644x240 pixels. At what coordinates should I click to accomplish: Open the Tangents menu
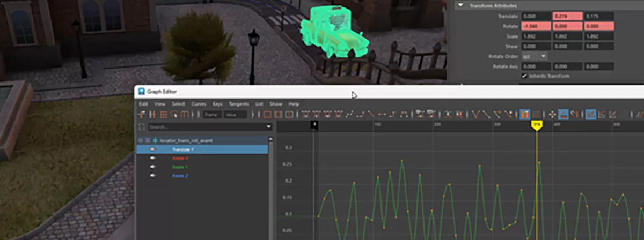pyautogui.click(x=239, y=104)
